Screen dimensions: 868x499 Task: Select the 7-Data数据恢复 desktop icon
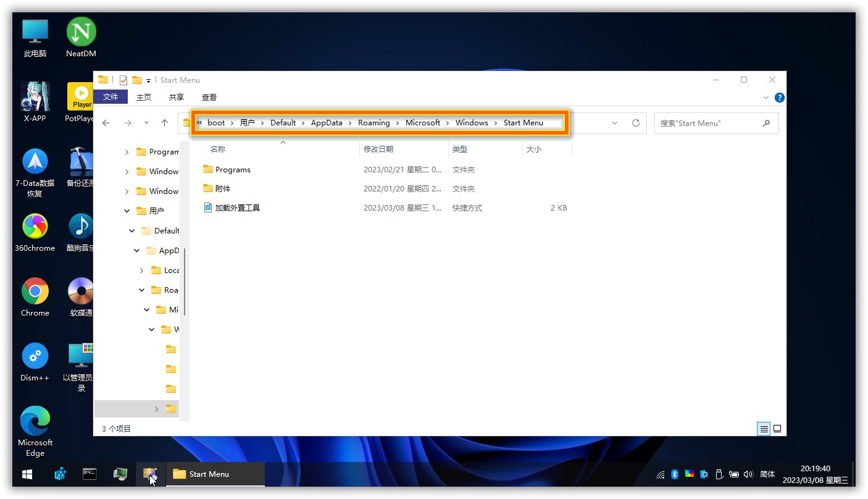pos(35,173)
